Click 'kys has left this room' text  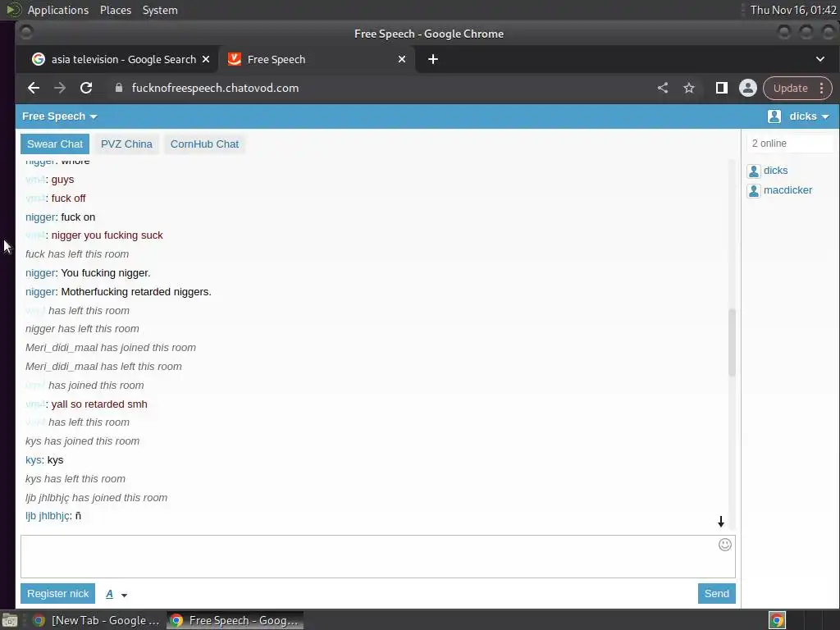(75, 479)
